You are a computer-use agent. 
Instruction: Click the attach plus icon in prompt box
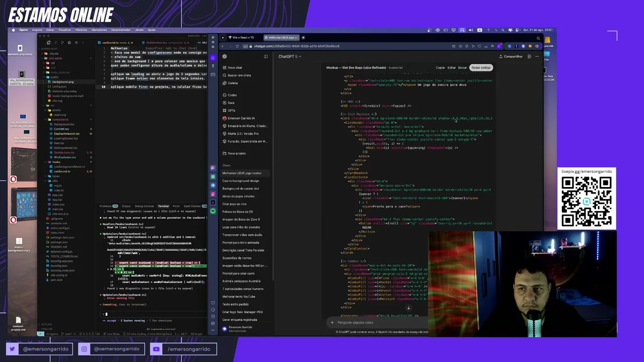(332, 322)
